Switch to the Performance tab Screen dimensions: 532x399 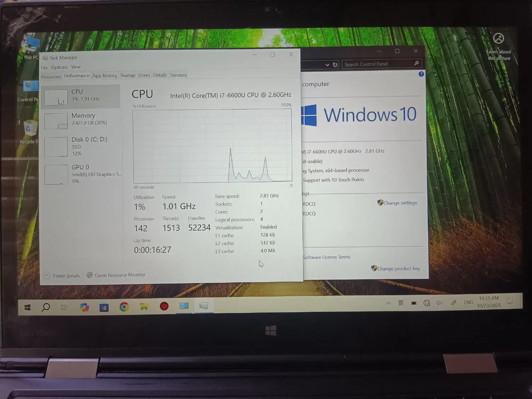click(77, 76)
